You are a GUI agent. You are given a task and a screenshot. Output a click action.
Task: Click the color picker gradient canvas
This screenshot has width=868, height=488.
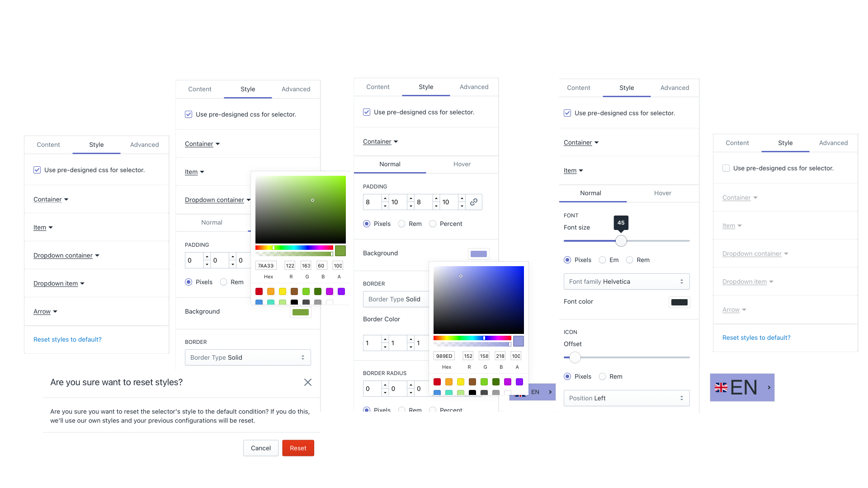(x=301, y=209)
